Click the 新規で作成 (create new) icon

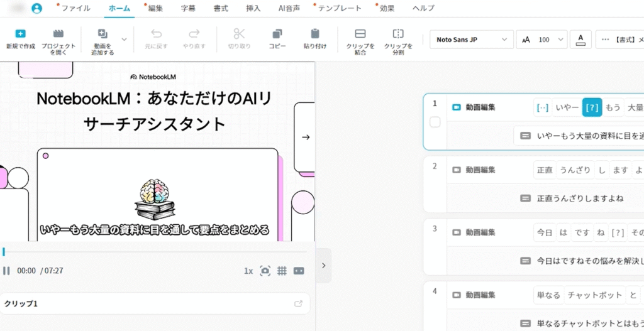tap(20, 34)
